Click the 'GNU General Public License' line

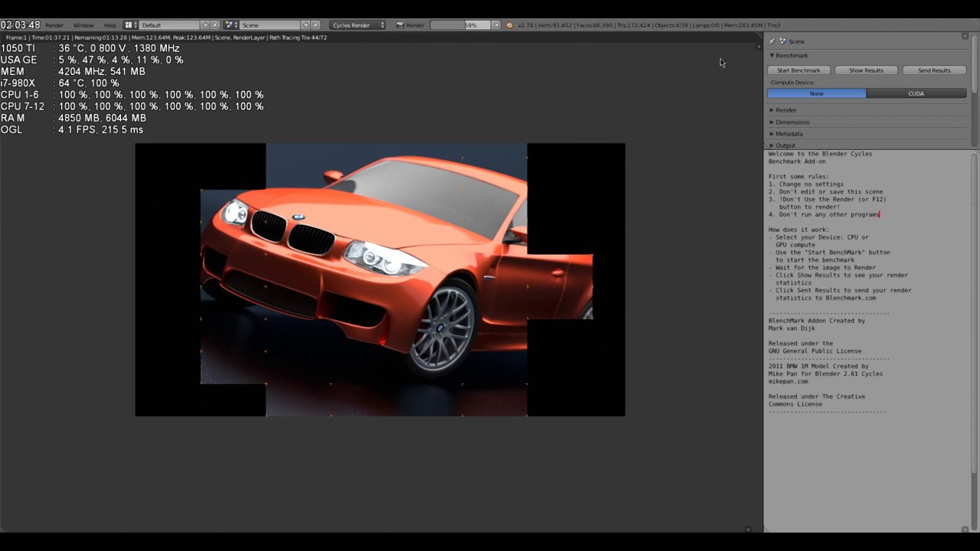[x=815, y=351]
